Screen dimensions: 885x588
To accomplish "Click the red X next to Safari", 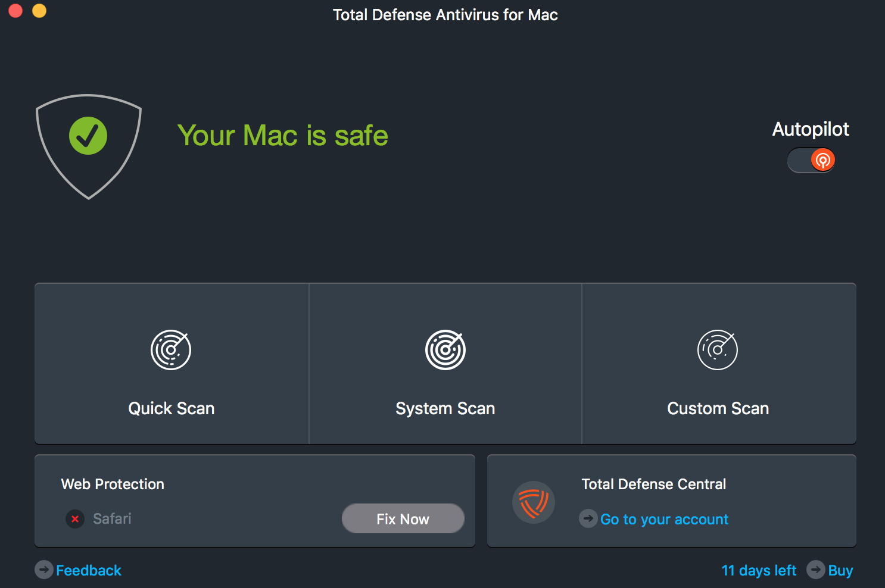I will 75,519.
